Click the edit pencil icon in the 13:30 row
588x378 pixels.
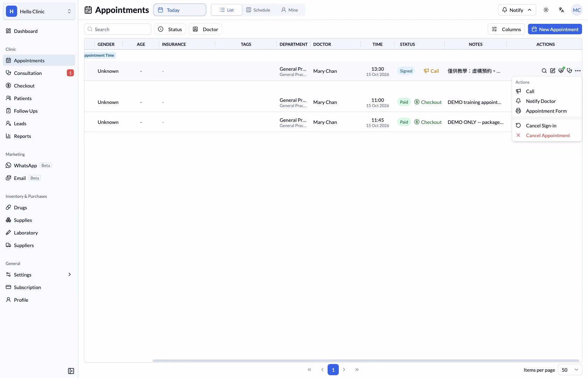(x=553, y=71)
